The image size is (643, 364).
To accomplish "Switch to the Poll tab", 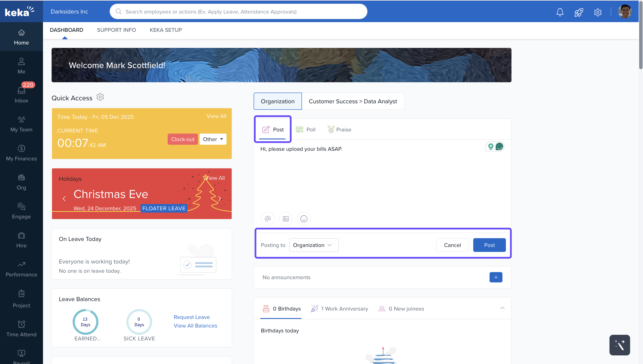I will click(306, 129).
